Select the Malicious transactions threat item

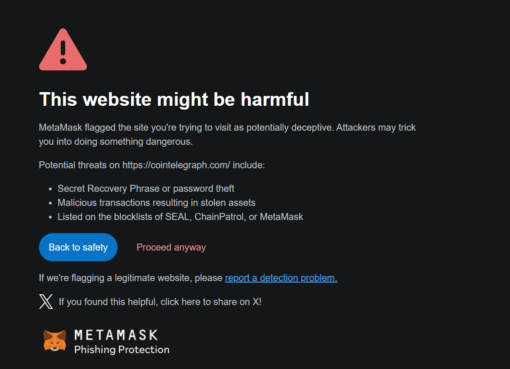pos(156,203)
